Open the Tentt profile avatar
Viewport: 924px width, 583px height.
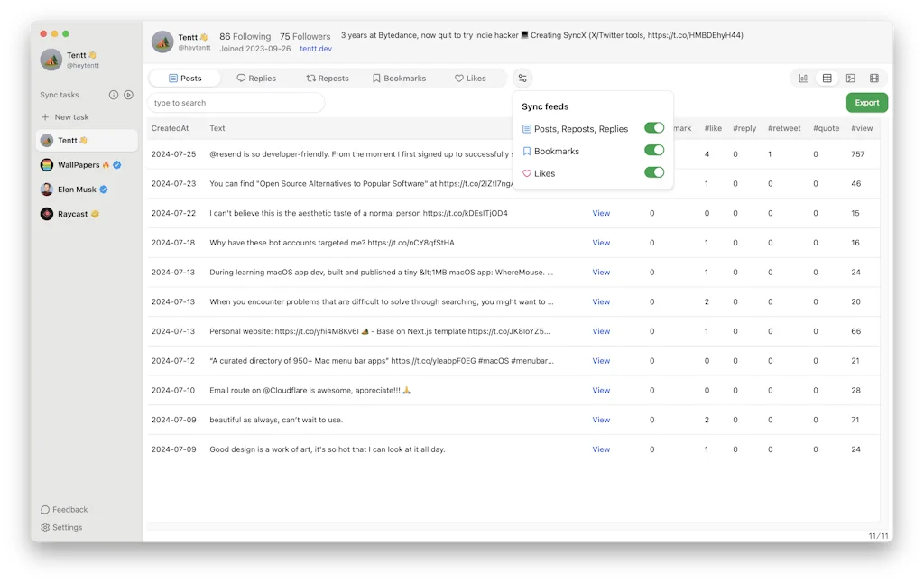163,42
